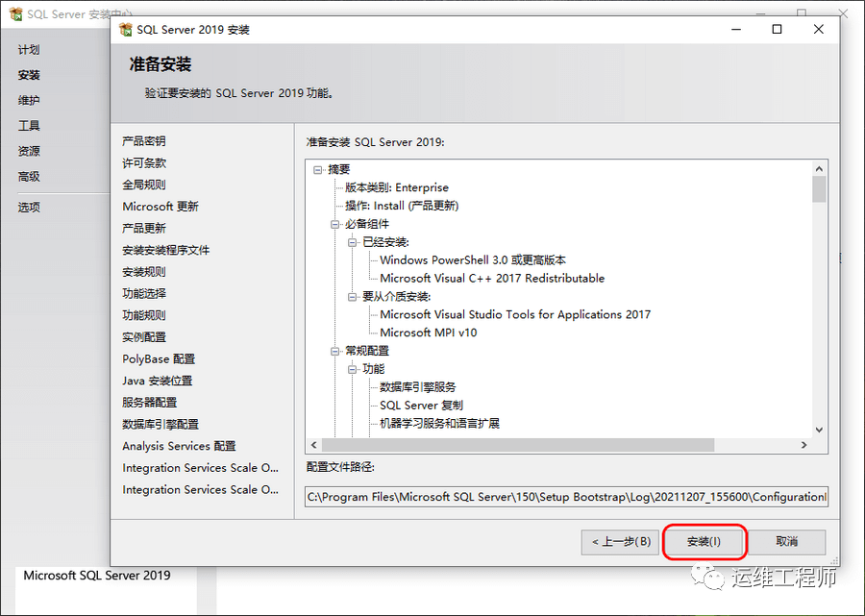This screenshot has width=865, height=616.
Task: Click the SQL Server 2019 setup title icon
Action: 126,29
